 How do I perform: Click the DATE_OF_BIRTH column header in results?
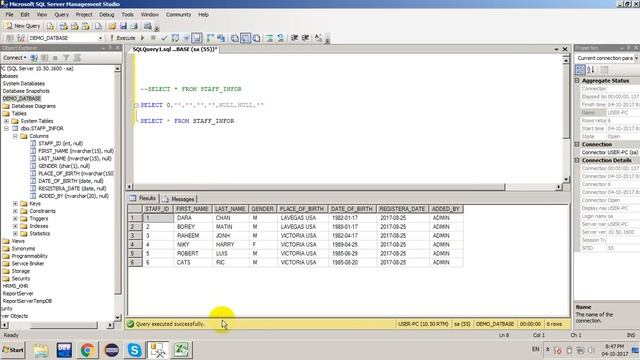tap(351, 209)
